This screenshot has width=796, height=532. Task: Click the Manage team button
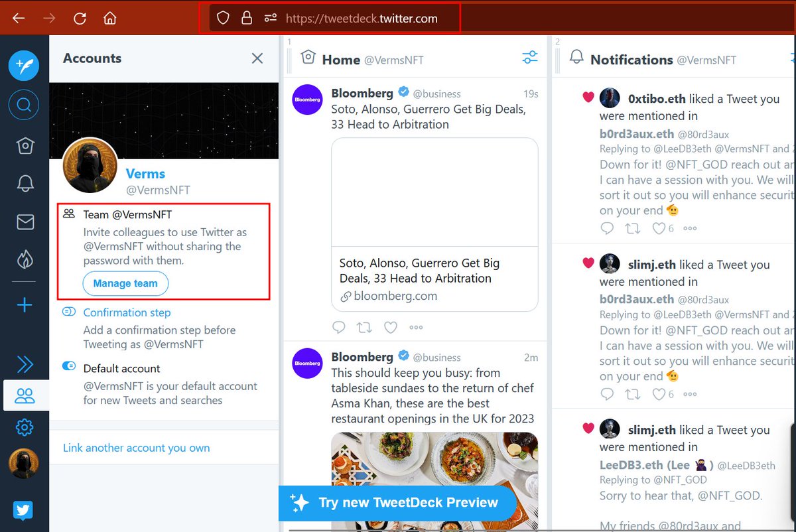[125, 283]
